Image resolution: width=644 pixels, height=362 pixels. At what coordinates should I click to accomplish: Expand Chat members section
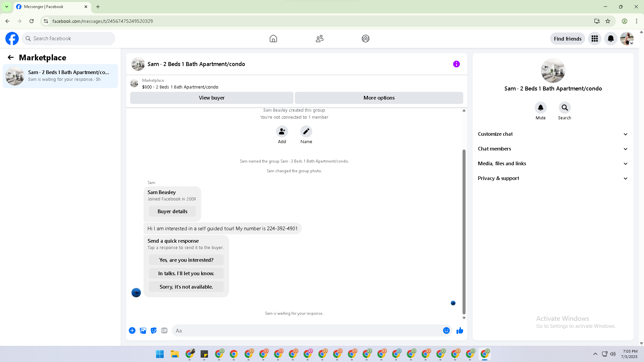553,149
